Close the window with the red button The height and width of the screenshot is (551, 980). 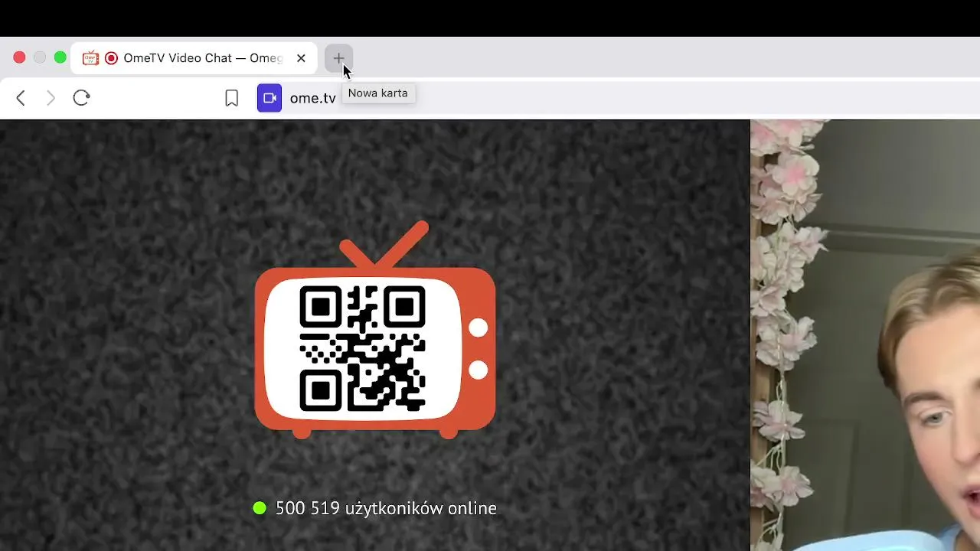point(19,57)
